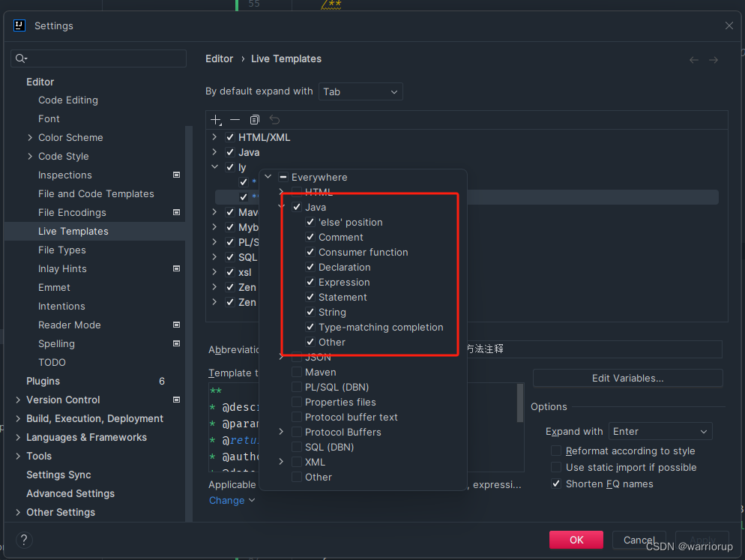Toggle the Statement checkbox
The image size is (745, 560).
[310, 297]
